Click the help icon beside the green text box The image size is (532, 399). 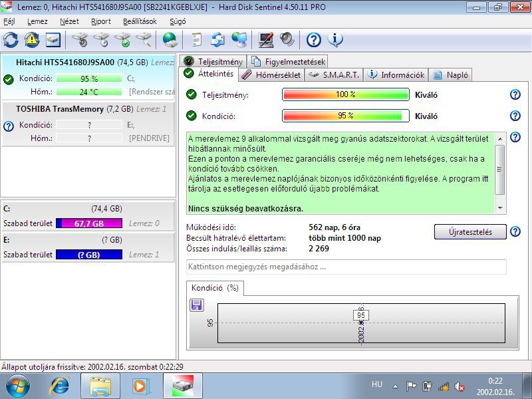tap(515, 137)
